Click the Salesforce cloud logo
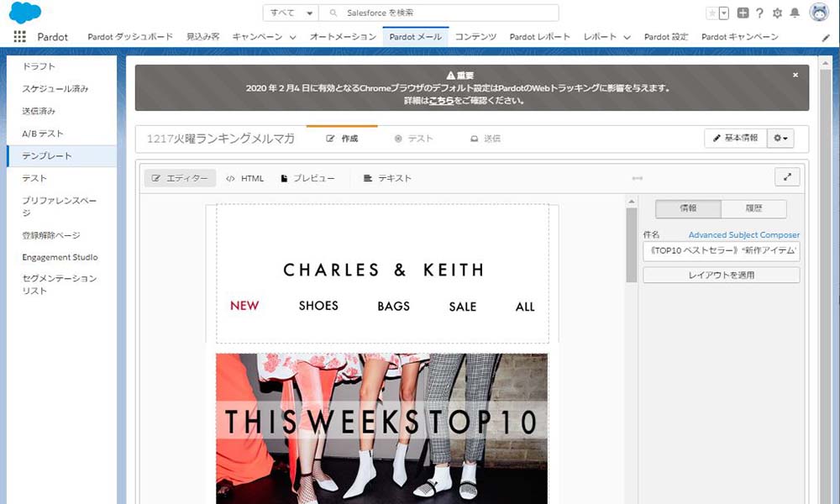The width and height of the screenshot is (840, 504). (x=24, y=13)
